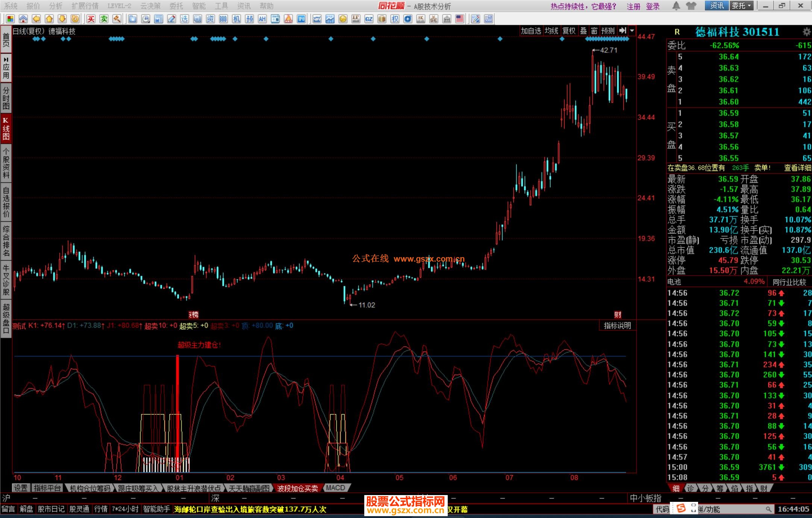Image resolution: width=812 pixels, height=518 pixels.
Task: Toggle the 均线 moving average display
Action: (551, 31)
